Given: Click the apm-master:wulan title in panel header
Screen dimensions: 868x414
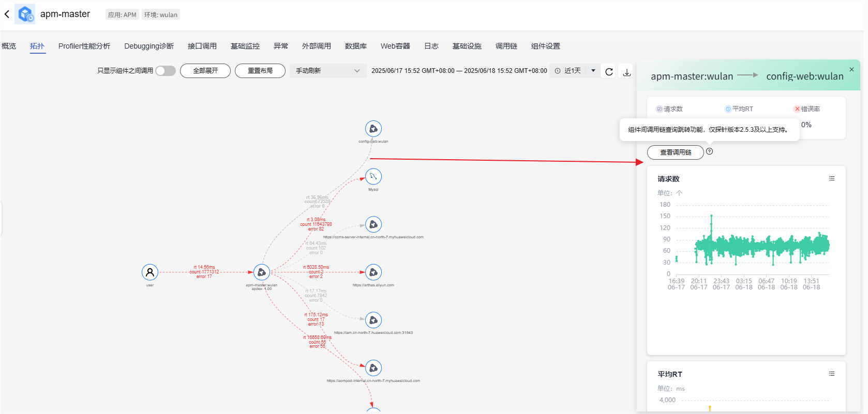Looking at the screenshot, I should pyautogui.click(x=692, y=76).
